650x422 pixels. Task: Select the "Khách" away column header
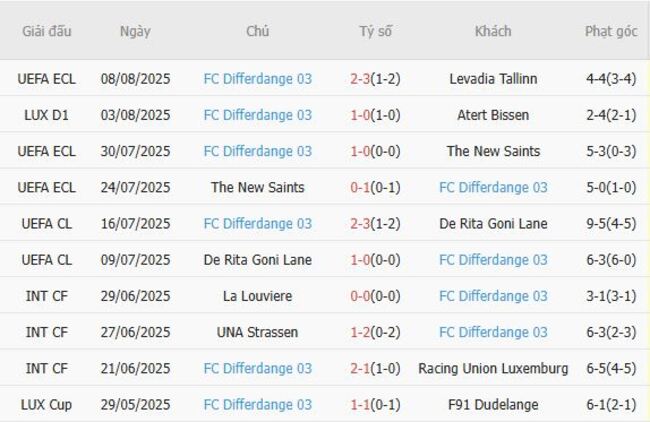(x=493, y=31)
